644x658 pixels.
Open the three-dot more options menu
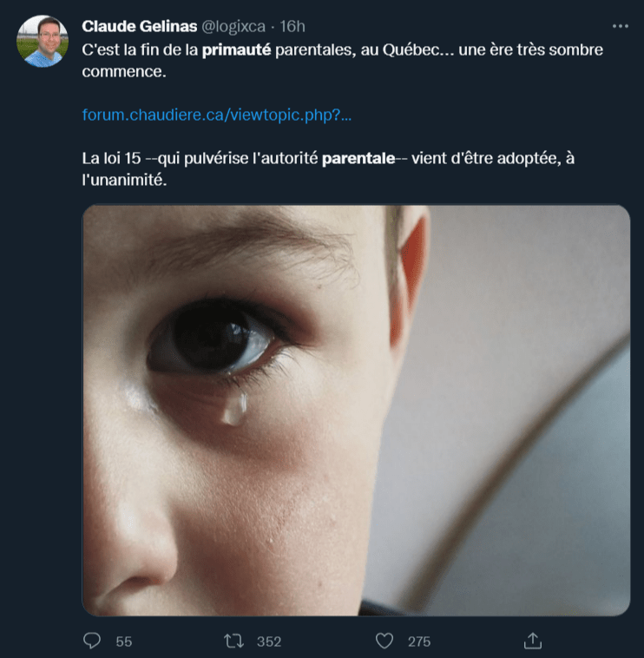(x=620, y=26)
